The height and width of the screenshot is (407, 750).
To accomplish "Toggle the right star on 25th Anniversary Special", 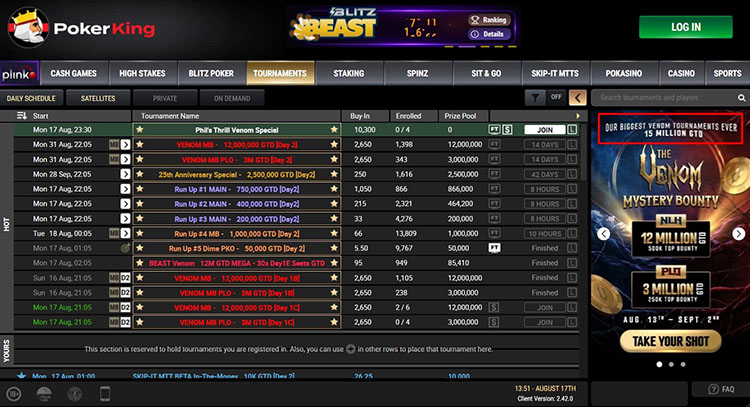I will pyautogui.click(x=334, y=174).
